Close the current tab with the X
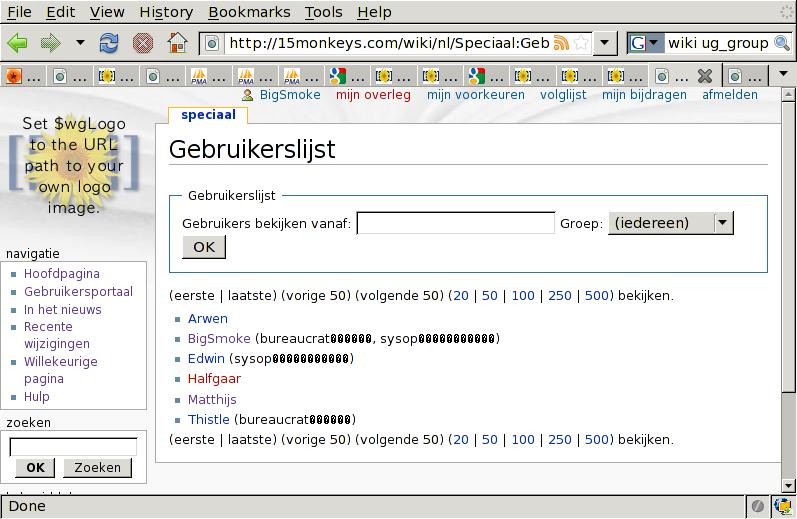 point(704,76)
